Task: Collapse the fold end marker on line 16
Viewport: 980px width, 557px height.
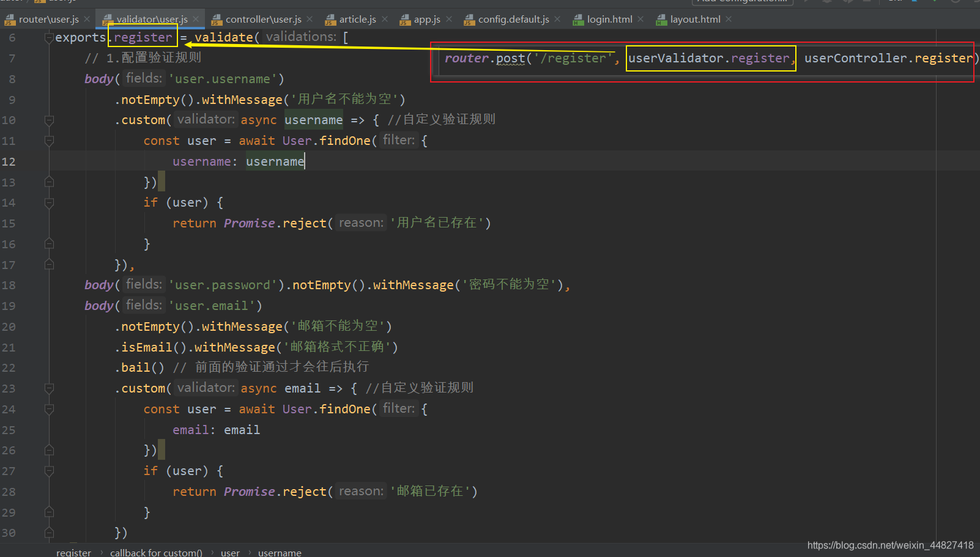Action: click(50, 244)
